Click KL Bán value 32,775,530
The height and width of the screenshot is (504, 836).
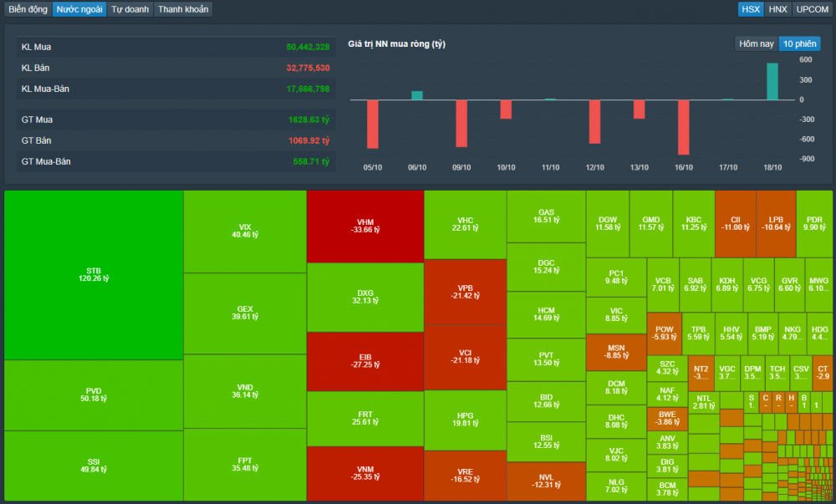(308, 68)
